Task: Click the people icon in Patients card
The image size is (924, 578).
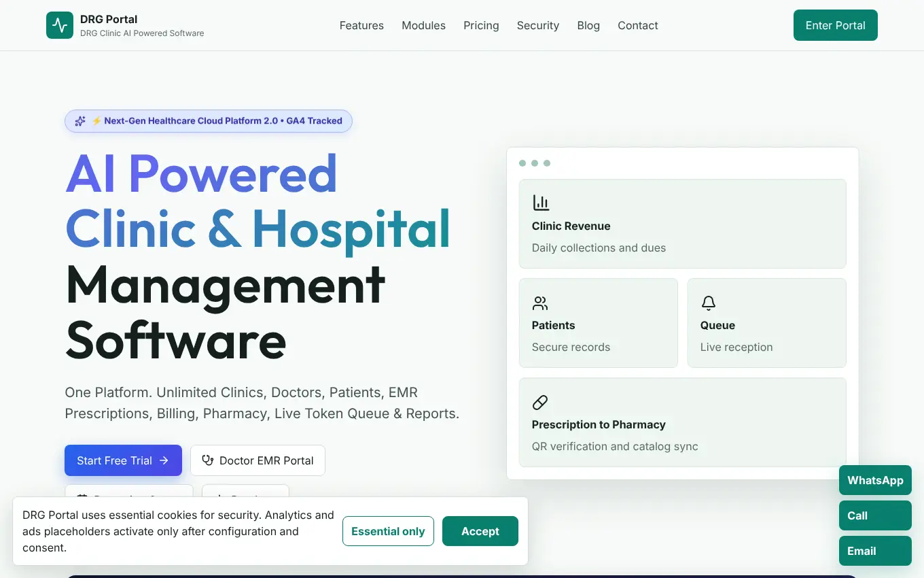Action: 540,303
